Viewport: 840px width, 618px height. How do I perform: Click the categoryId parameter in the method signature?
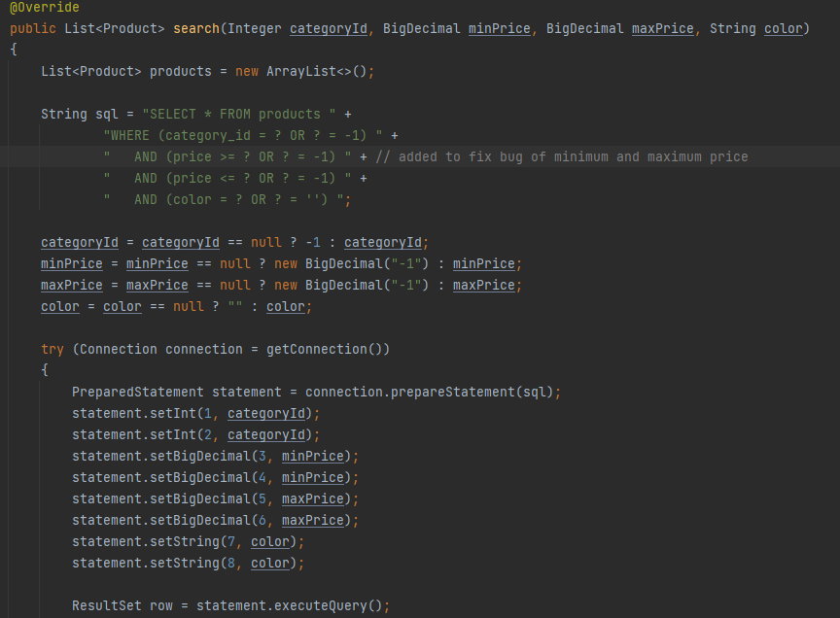(x=328, y=28)
